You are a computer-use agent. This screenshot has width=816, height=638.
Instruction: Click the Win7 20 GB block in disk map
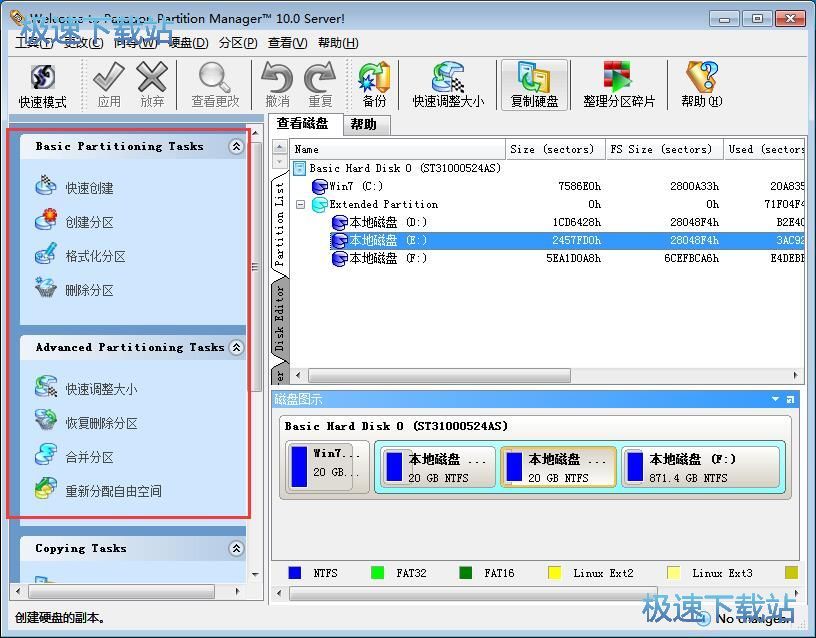pyautogui.click(x=327, y=467)
